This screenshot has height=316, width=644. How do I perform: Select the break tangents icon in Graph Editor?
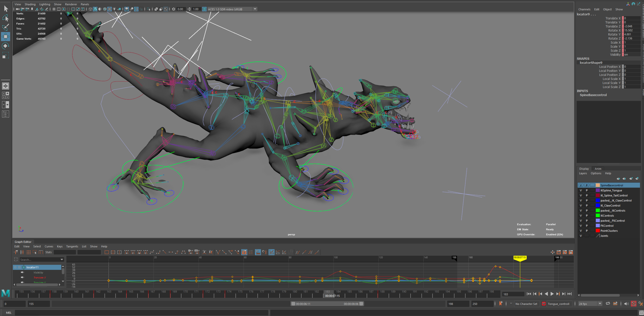click(x=218, y=252)
